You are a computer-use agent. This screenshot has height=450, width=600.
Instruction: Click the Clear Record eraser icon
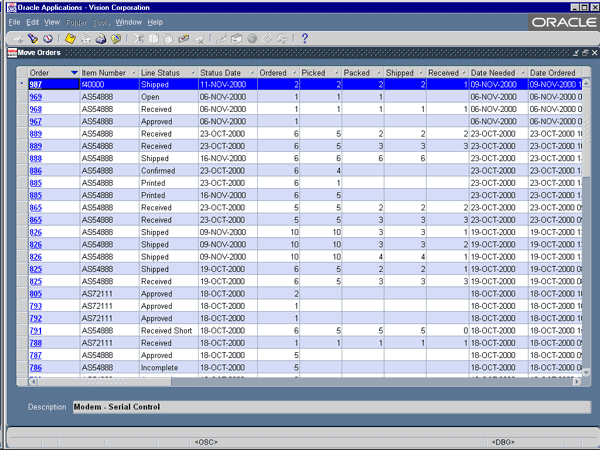[184, 39]
